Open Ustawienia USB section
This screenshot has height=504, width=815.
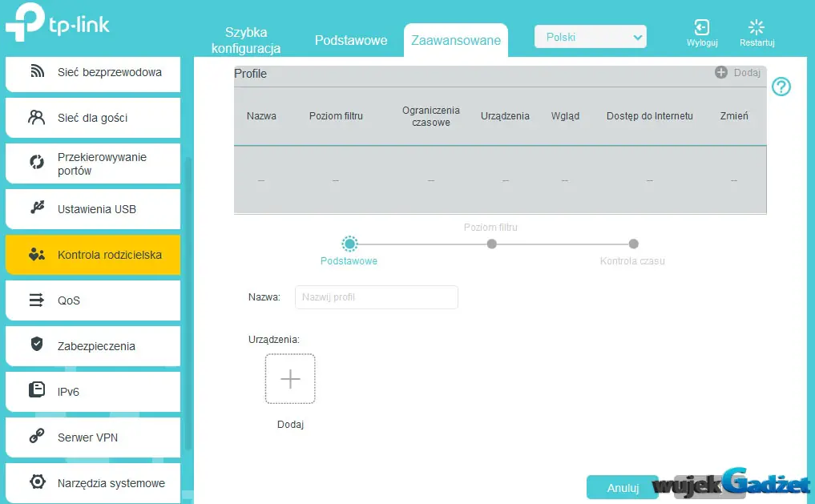coord(93,209)
